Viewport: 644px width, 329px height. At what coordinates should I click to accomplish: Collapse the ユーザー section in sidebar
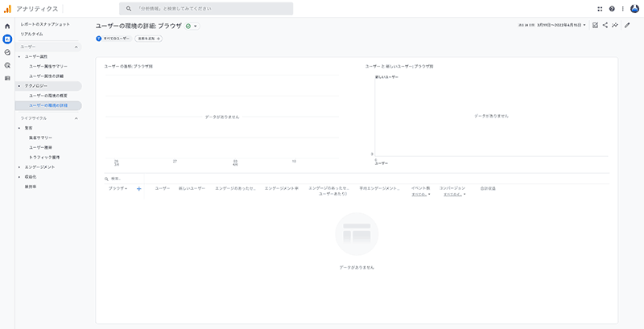pos(76,47)
